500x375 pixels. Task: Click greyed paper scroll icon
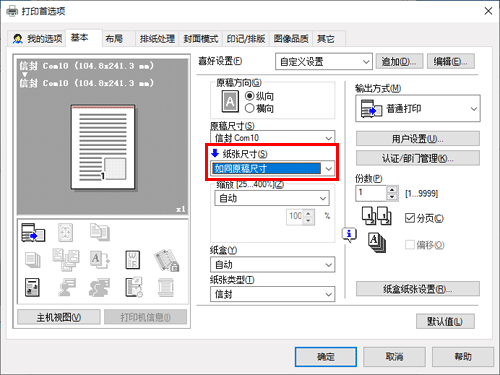click(166, 287)
